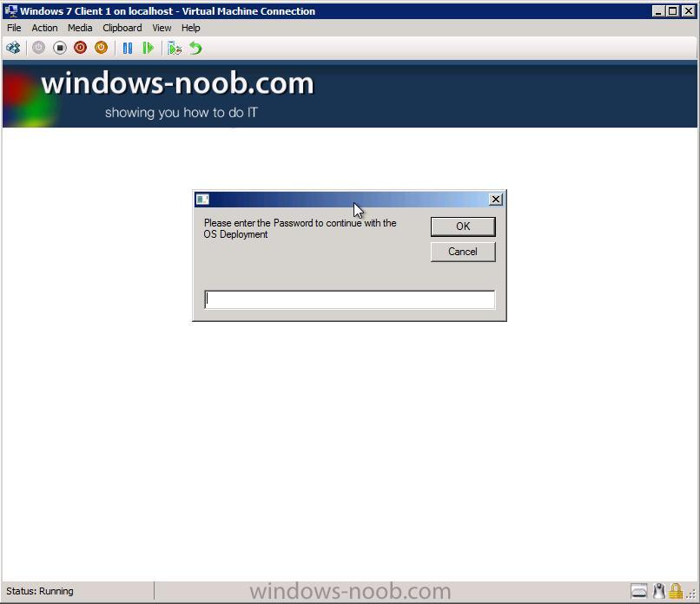Close the Virtual Machine Connection window

tap(689, 10)
